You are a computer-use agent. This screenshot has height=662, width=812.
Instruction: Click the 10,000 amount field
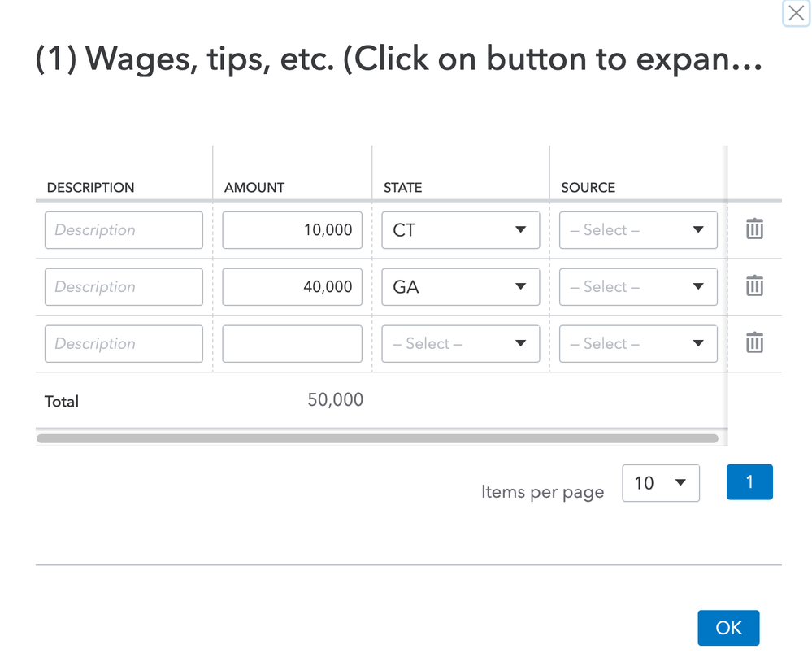[292, 230]
